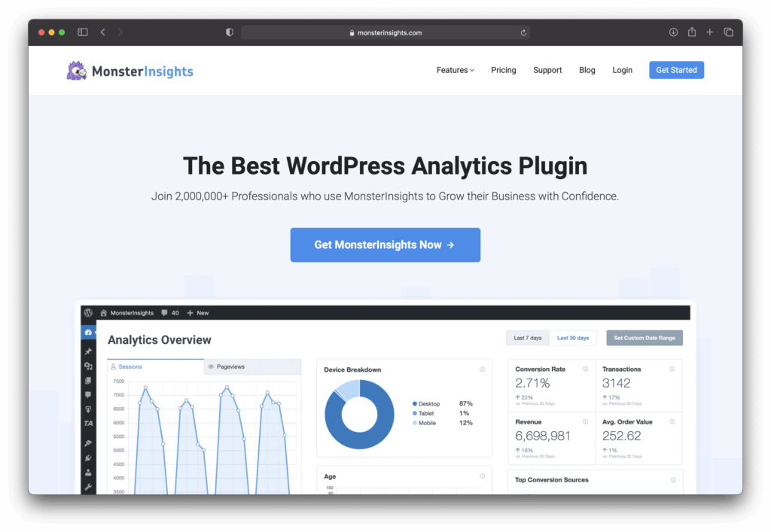The height and width of the screenshot is (532, 771).
Task: Click the info icon on Conversion Rate
Action: point(586,369)
